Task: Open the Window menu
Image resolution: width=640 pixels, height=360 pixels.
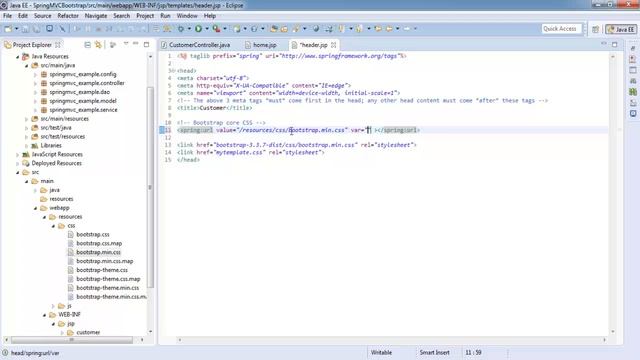Action: (187, 16)
